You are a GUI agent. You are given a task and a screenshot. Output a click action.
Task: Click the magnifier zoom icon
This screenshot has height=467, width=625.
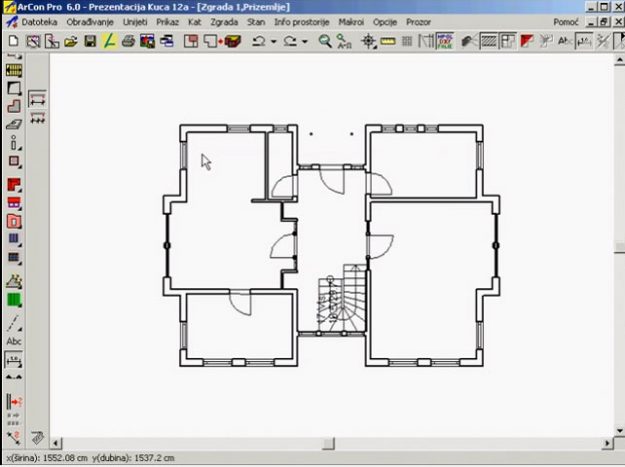325,42
